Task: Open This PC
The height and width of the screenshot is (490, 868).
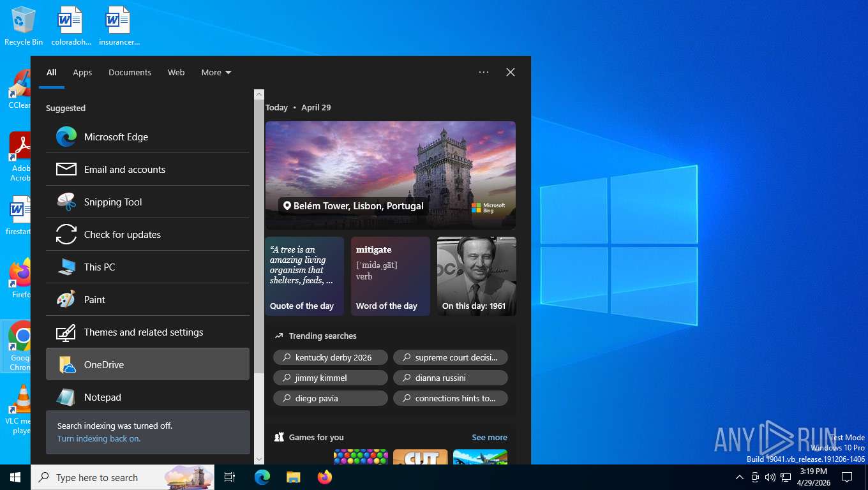Action: (147, 267)
